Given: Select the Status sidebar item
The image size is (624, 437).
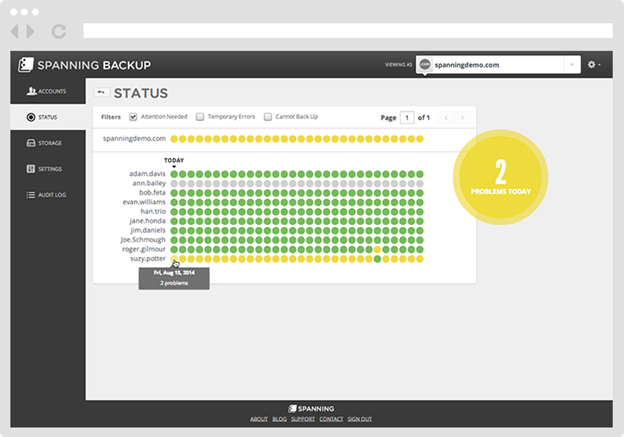Looking at the screenshot, I should click(48, 117).
